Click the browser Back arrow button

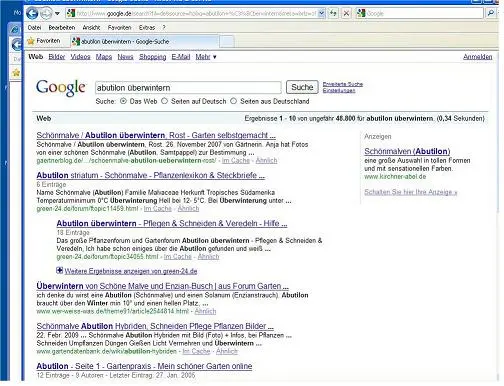[32, 14]
